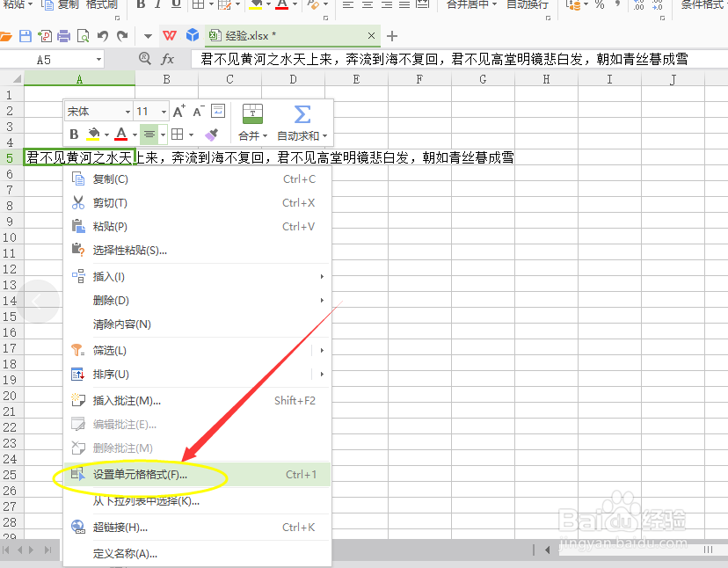Expand borders dropdown arrow in mini toolbar

(x=191, y=135)
